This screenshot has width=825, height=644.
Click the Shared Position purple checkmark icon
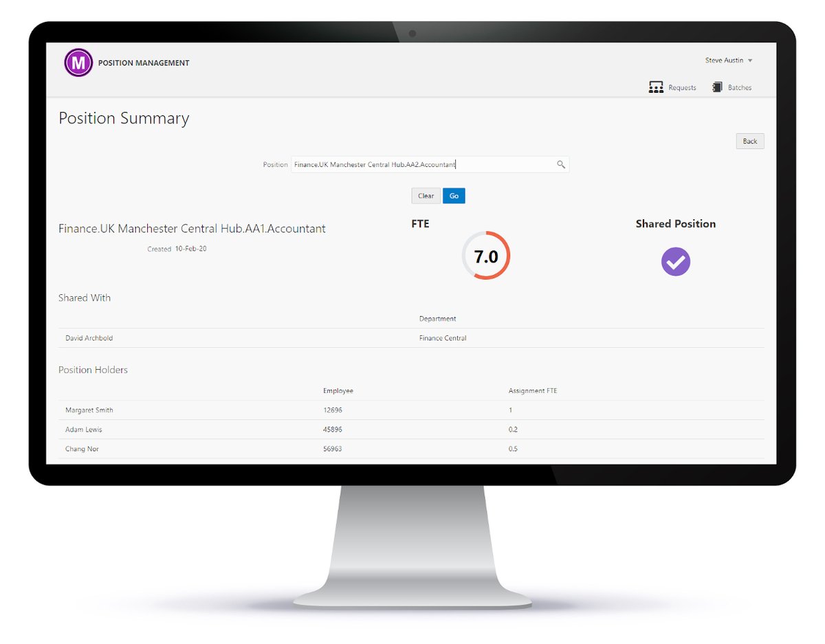[x=676, y=262]
